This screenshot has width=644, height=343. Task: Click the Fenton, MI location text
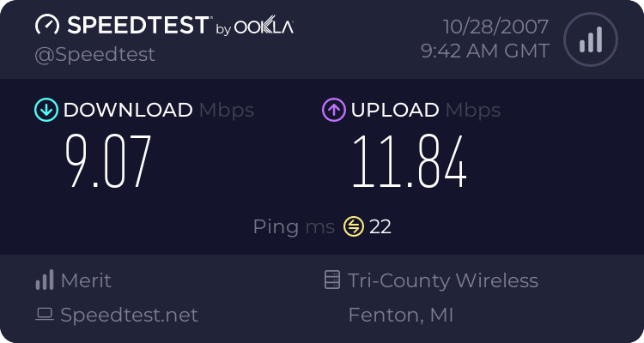point(400,315)
